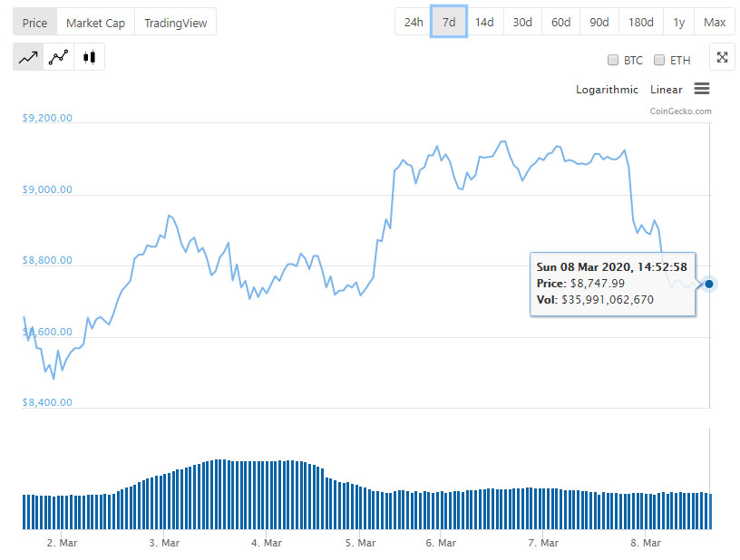Select the Price tab

tap(34, 22)
